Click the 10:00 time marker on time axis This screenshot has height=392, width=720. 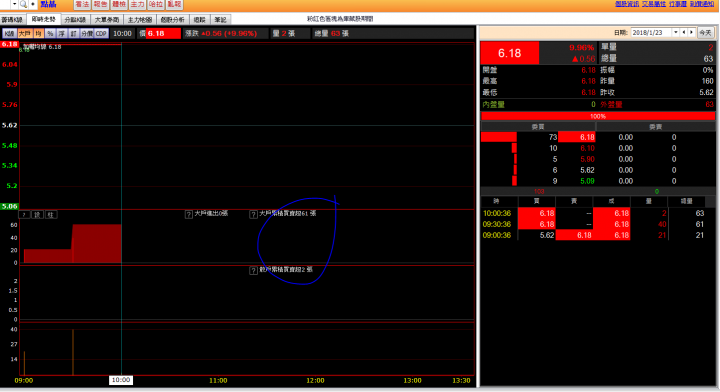(x=121, y=380)
